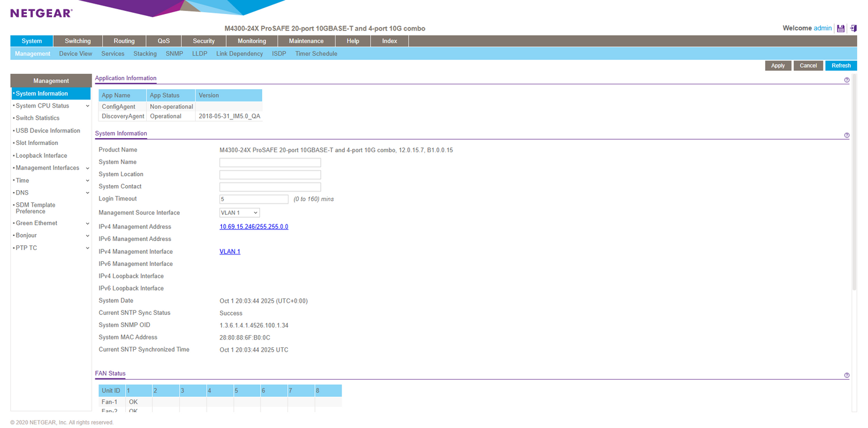Click the save configuration floppy disk icon

pos(840,28)
